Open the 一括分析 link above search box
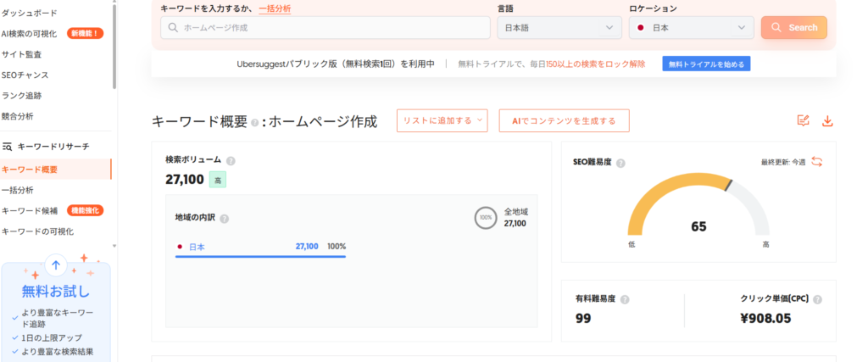This screenshot has width=868, height=362. [x=275, y=8]
